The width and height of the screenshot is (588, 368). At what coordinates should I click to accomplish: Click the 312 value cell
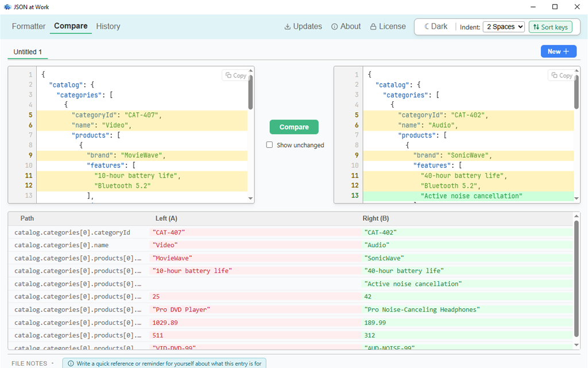coord(467,335)
